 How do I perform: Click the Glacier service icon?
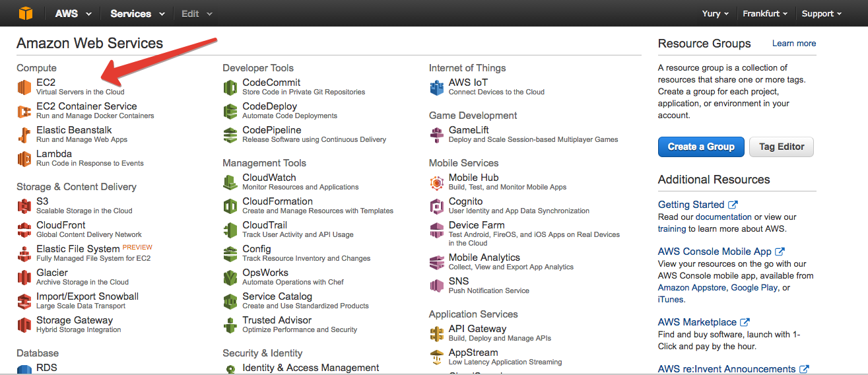(x=24, y=277)
